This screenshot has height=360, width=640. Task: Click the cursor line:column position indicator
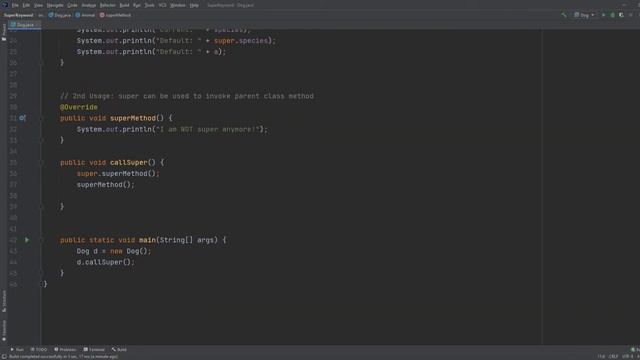pos(601,357)
